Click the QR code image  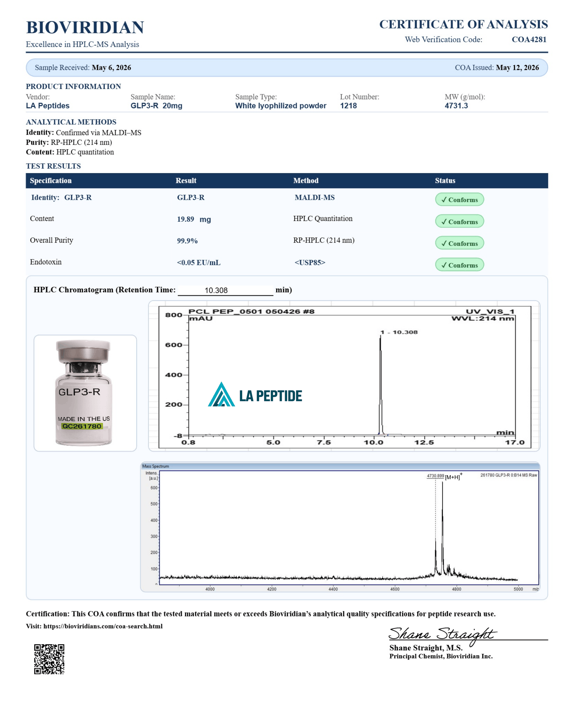pos(49,659)
